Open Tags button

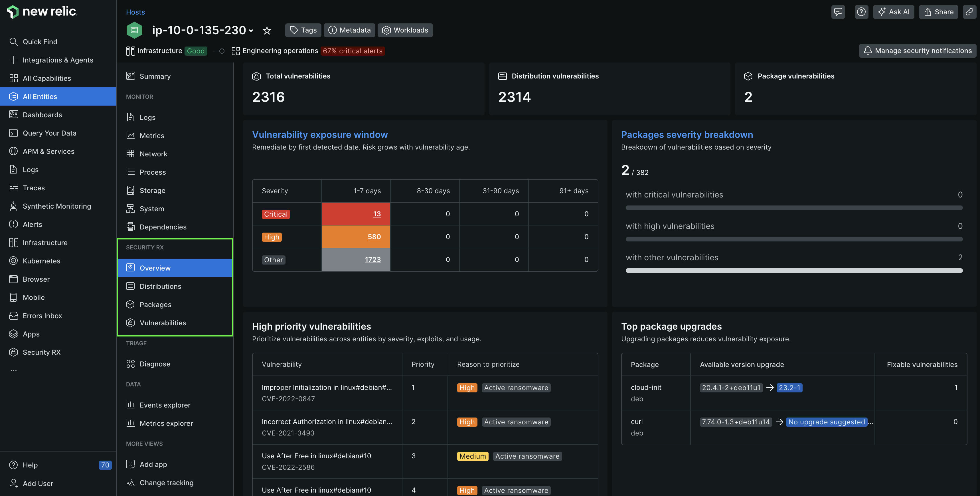click(x=303, y=30)
